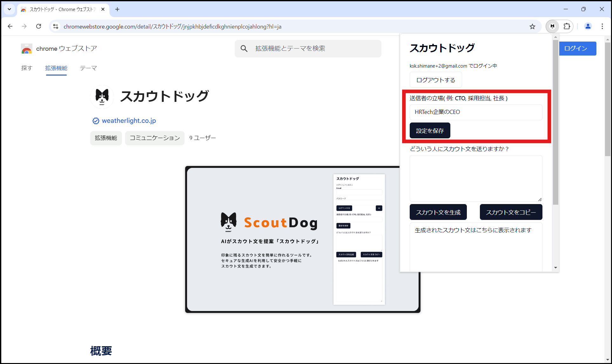Click ksk.shimane+2@gmail.com login status text
The width and height of the screenshot is (612, 364).
click(453, 66)
